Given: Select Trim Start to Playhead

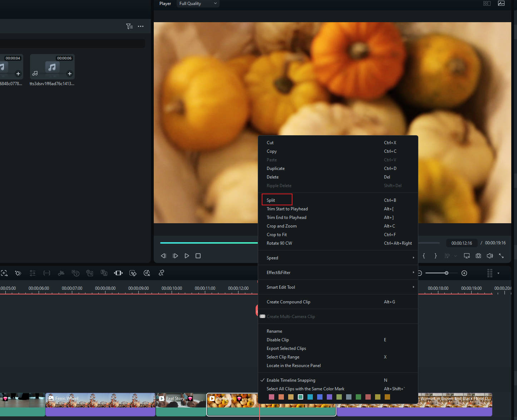Looking at the screenshot, I should point(338,209).
